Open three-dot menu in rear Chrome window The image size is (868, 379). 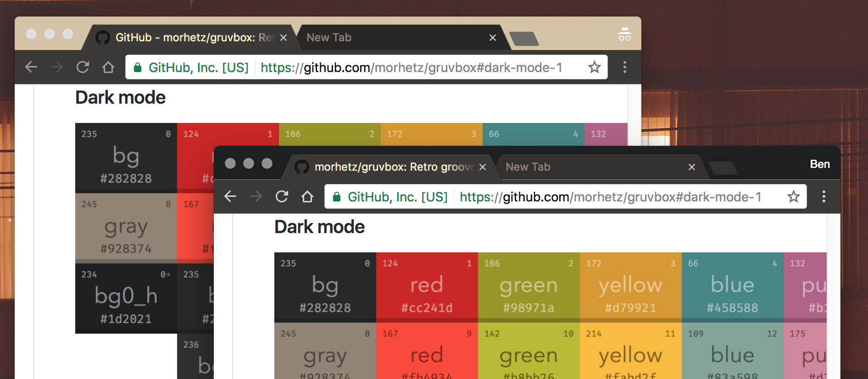(x=625, y=67)
